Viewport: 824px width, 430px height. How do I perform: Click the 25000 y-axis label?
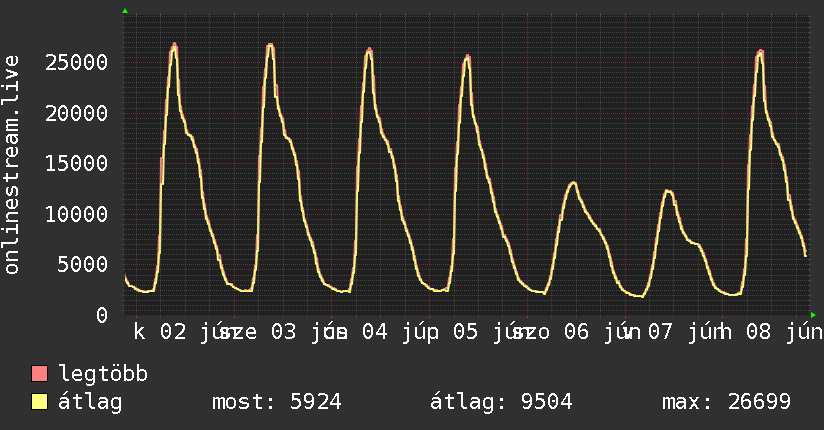(x=77, y=63)
